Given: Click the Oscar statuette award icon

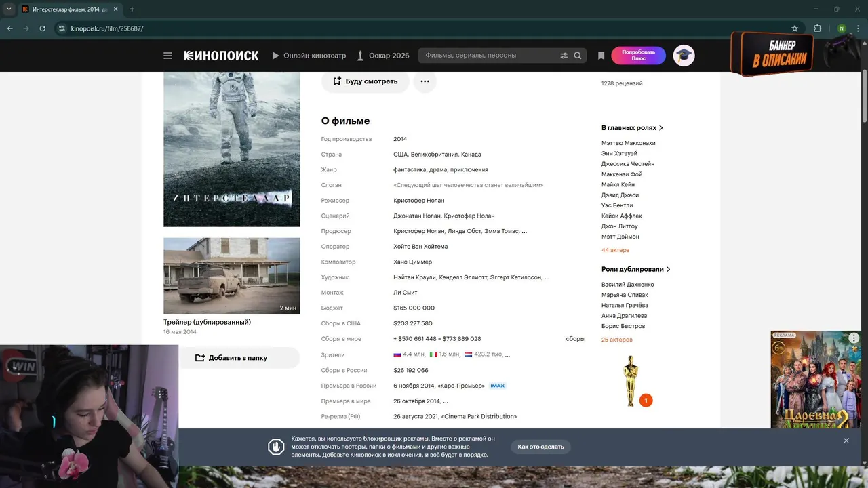Looking at the screenshot, I should (631, 381).
